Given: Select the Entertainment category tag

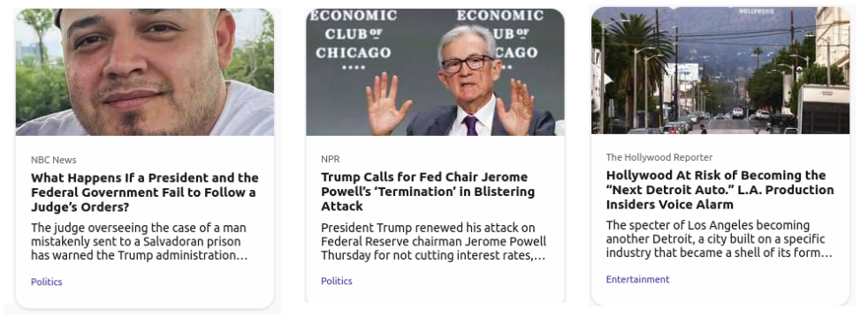Looking at the screenshot, I should [637, 279].
